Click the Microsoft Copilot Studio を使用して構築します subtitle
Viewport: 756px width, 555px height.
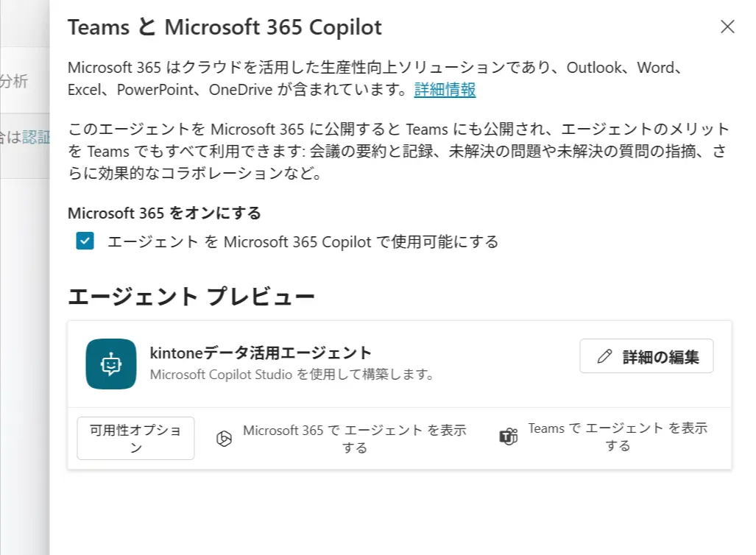coord(292,375)
